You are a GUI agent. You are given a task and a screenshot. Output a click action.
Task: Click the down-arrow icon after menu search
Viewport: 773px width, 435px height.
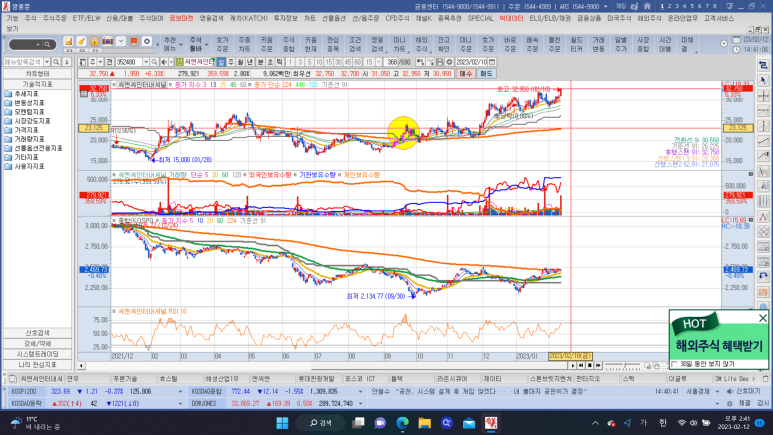[66, 62]
